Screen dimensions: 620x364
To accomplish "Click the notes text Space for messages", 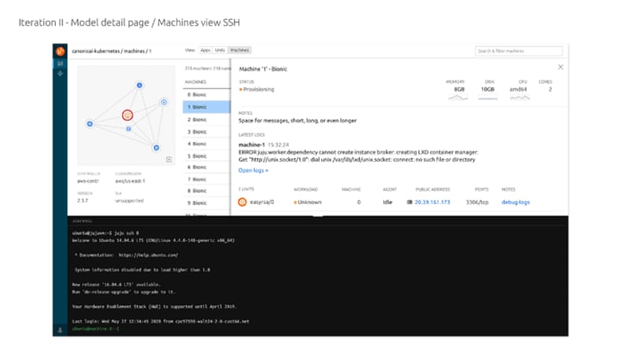I will click(297, 120).
